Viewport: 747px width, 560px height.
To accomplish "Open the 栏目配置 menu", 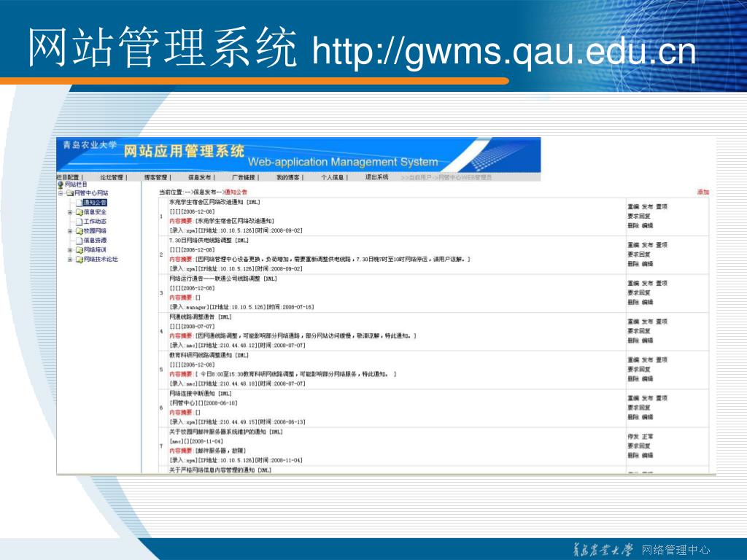I will (x=68, y=177).
